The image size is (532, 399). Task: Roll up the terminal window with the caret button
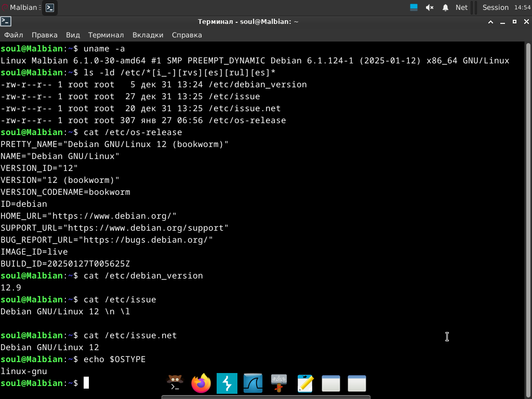pos(490,22)
